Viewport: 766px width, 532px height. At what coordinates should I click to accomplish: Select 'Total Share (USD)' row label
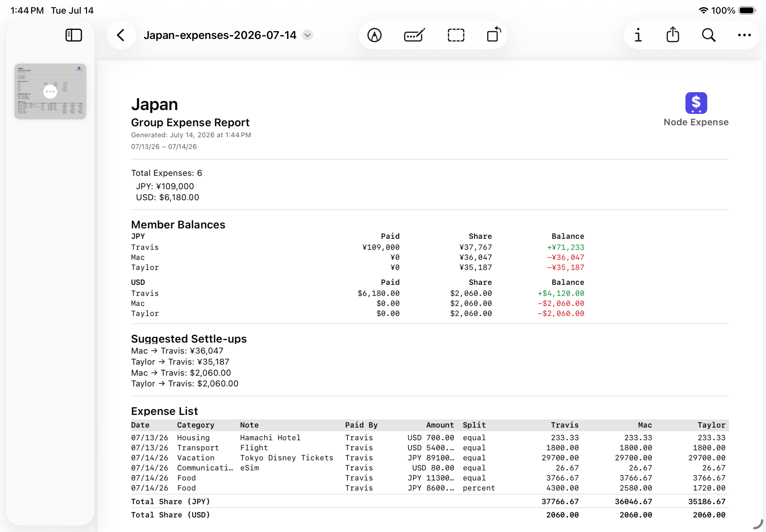[170, 515]
